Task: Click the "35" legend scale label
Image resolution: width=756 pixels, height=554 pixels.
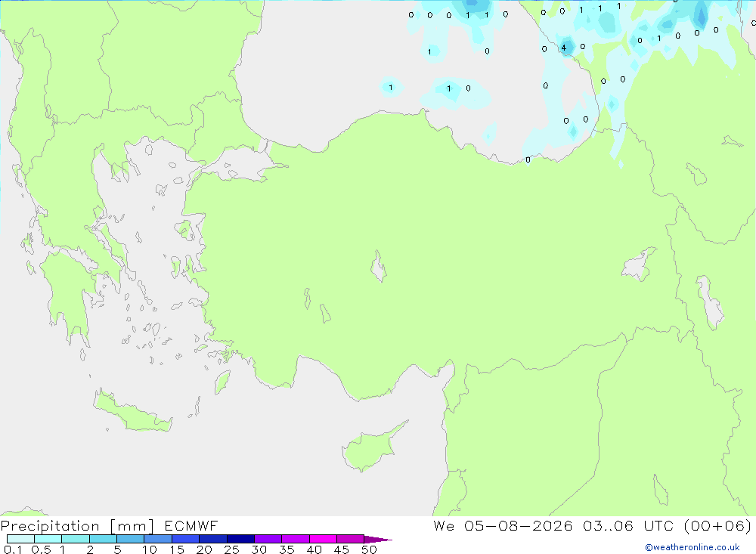Action: coord(287,549)
